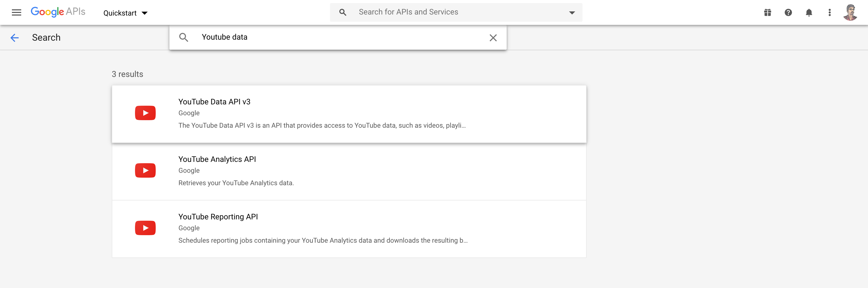
Task: Go back with the blue arrow
Action: pyautogui.click(x=14, y=38)
